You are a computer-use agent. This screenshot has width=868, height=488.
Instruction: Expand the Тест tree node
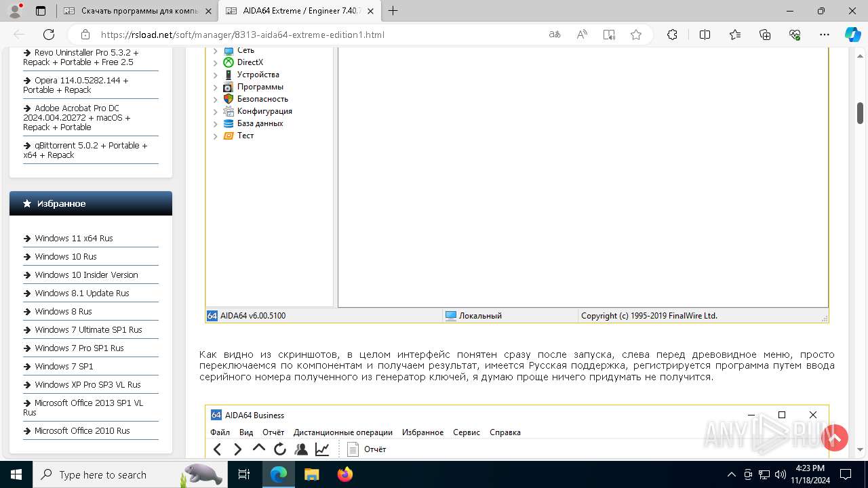point(216,136)
